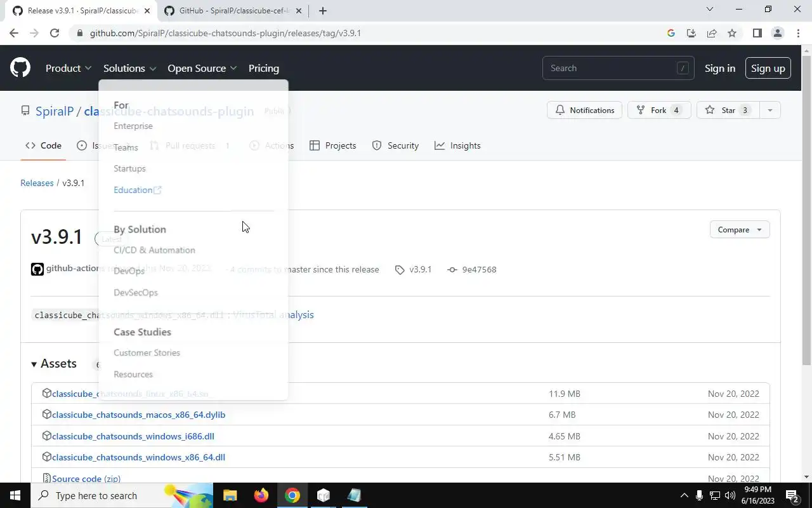Open Resources menu entry

(133, 374)
